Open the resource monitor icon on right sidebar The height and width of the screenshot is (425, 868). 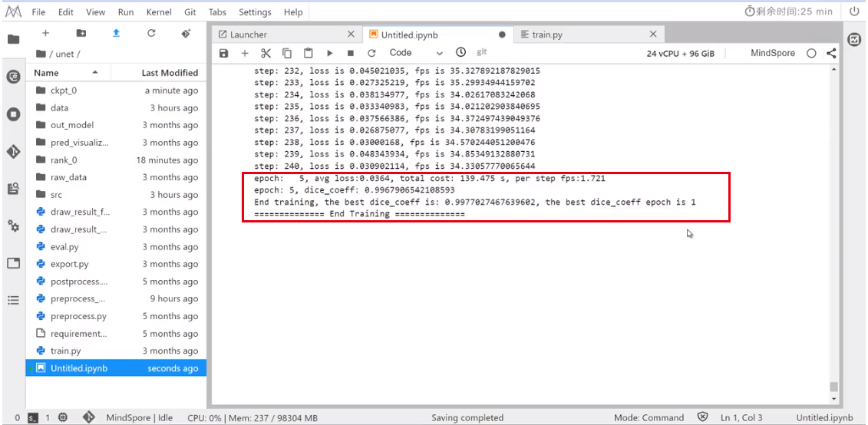pyautogui.click(x=855, y=39)
